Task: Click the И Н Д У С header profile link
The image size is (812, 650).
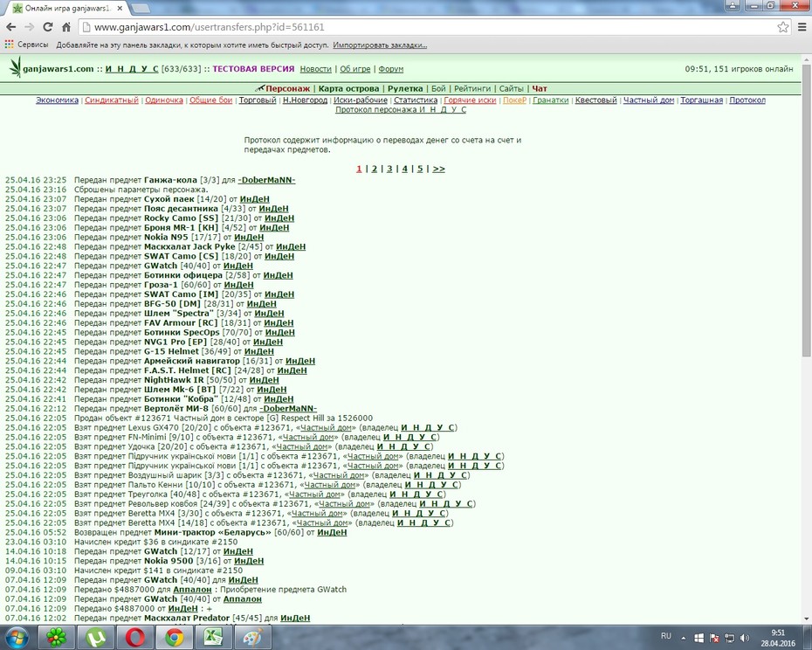Action: (132, 69)
